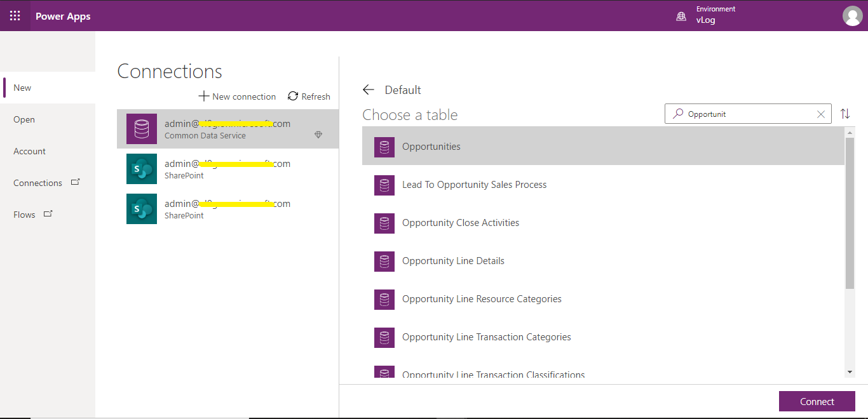Image resolution: width=868 pixels, height=419 pixels.
Task: Select Opportunity Line Details
Action: (x=603, y=260)
